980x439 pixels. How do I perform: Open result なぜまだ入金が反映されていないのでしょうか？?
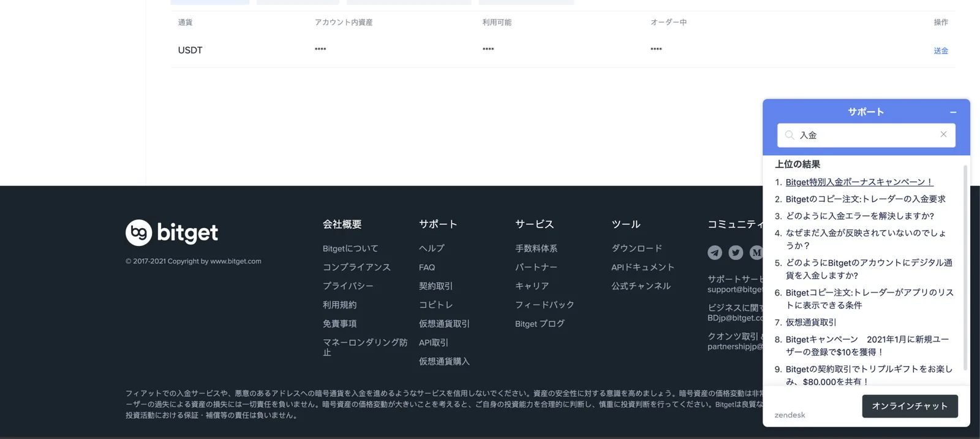(x=866, y=239)
